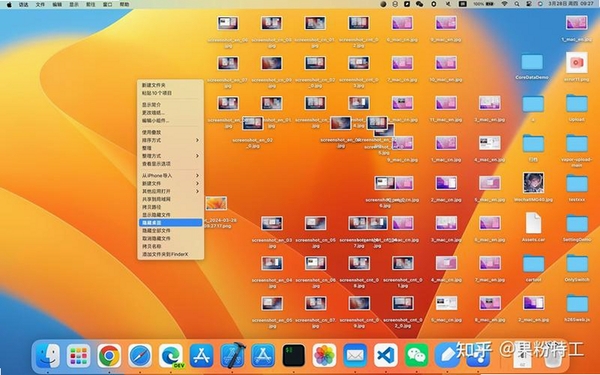Open Control Center in menu bar

coord(529,4)
